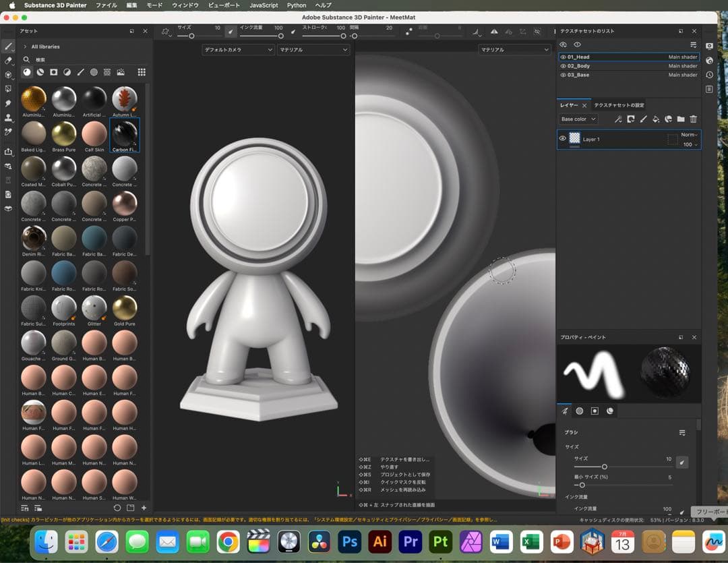This screenshot has width=728, height=563.
Task: Open the JavaScript menu in the menu bar
Action: [x=263, y=5]
